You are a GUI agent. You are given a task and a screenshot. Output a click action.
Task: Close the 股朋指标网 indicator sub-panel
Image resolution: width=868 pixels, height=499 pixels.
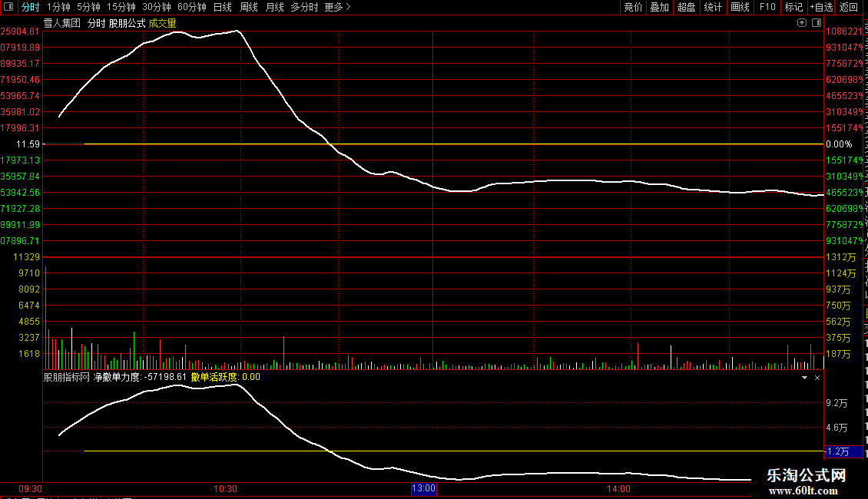pos(817,378)
